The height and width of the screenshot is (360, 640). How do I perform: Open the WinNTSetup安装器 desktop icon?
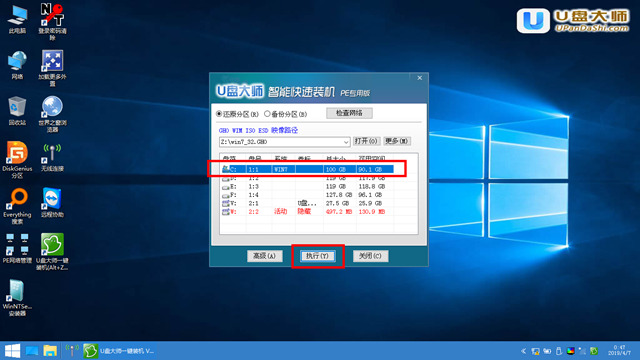(17, 298)
